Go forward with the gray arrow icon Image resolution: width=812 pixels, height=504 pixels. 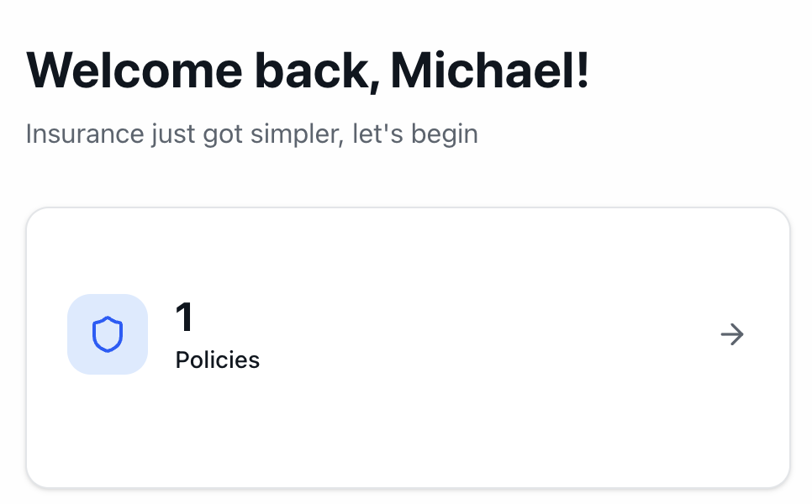[732, 335]
